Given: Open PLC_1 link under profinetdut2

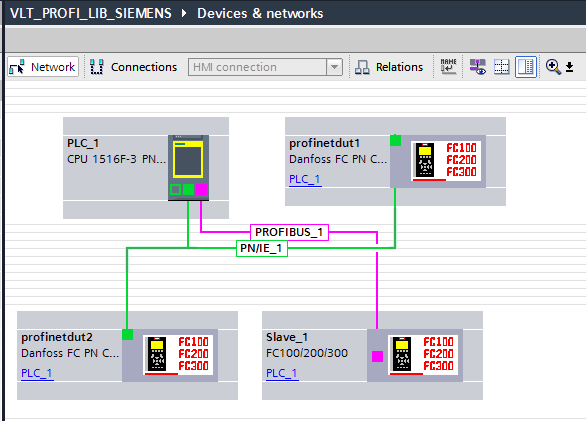Looking at the screenshot, I should [x=37, y=373].
